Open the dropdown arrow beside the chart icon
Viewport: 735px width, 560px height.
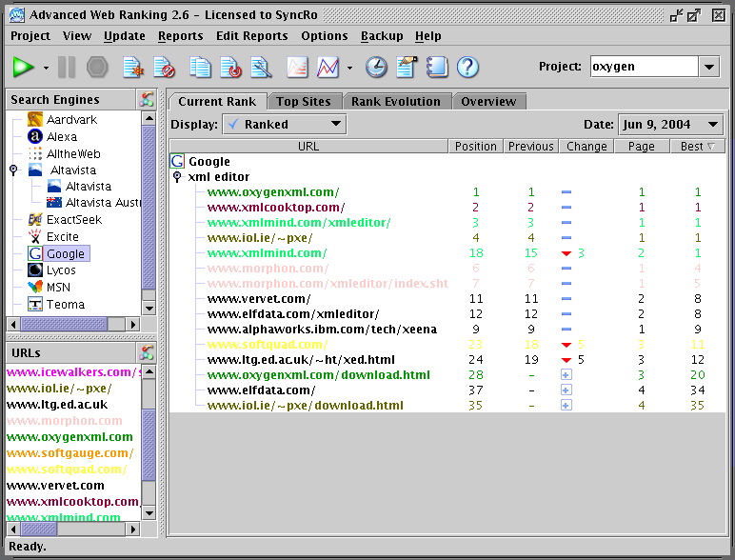point(349,68)
